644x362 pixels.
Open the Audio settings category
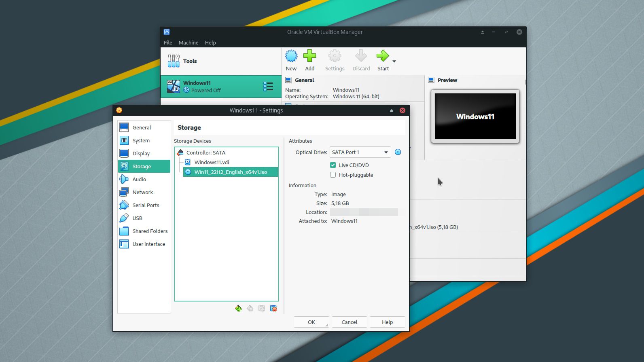click(144, 179)
